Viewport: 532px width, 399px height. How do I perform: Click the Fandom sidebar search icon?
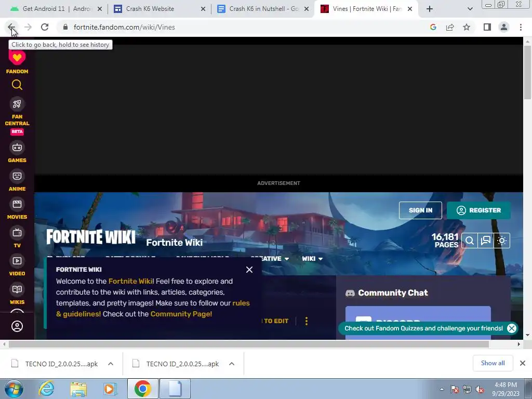pyautogui.click(x=17, y=85)
